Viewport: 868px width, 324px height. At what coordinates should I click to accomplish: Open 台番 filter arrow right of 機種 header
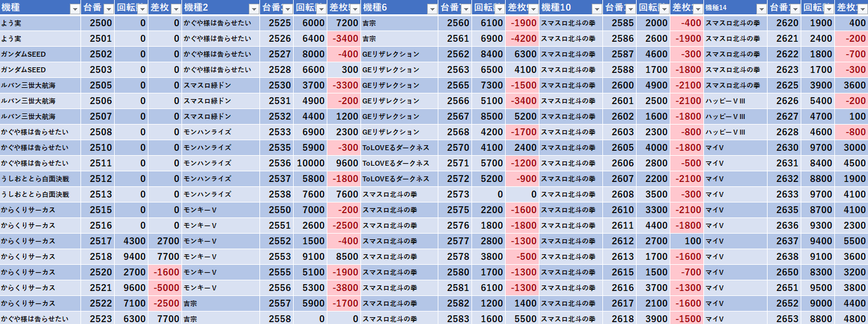[x=109, y=9]
